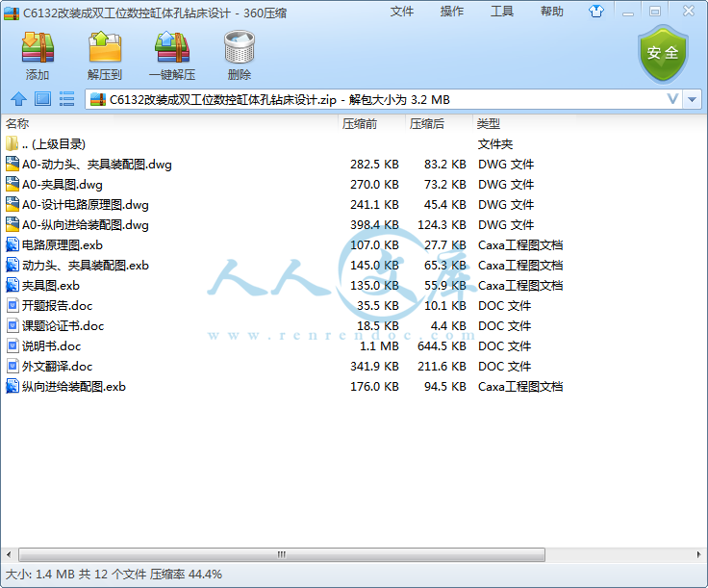The width and height of the screenshot is (708, 588).
Task: Select file name "开题报告.doc"
Action: tap(58, 306)
